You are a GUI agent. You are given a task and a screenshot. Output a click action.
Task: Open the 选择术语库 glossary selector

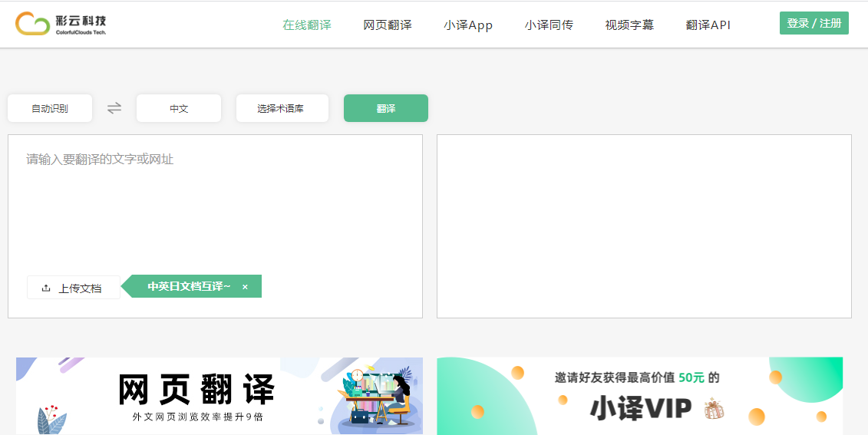[282, 108]
